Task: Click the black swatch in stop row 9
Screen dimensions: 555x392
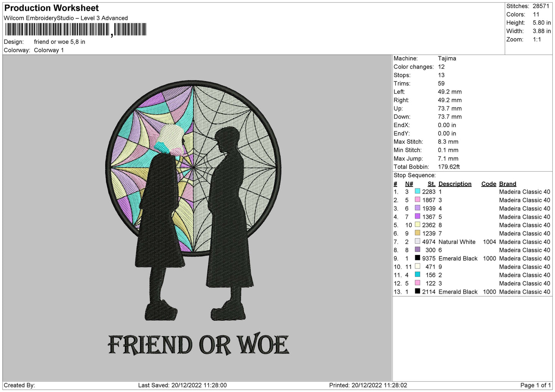Action: click(417, 258)
